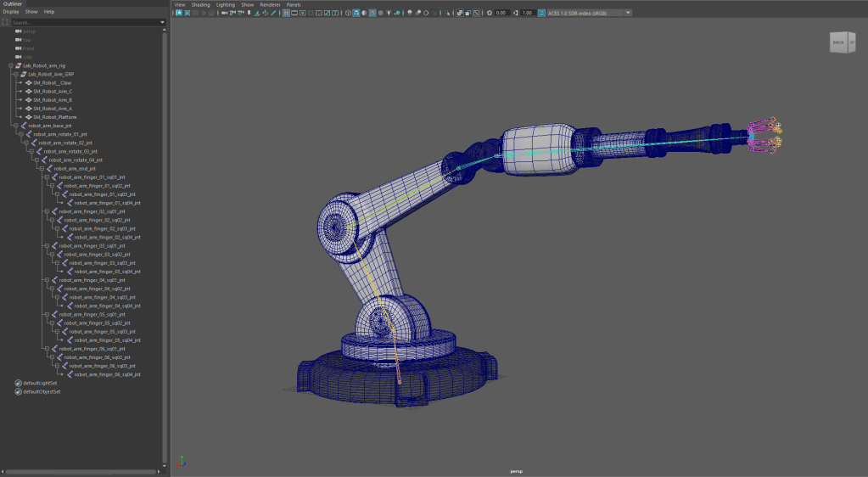Click the exposure icon beside 0.00 field
Image resolution: width=868 pixels, height=477 pixels.
coord(489,13)
